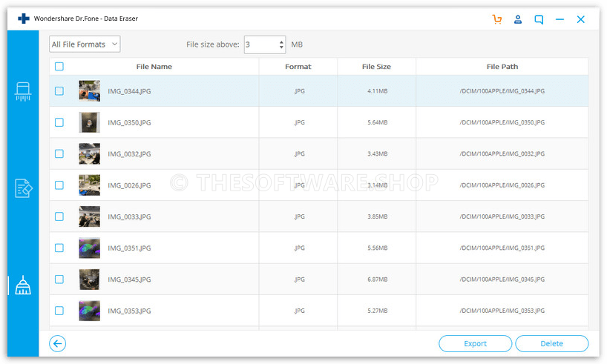Click the path /DCIM/100APPLE/IMG_0032.JPG
The width and height of the screenshot is (607, 364).
tap(502, 153)
